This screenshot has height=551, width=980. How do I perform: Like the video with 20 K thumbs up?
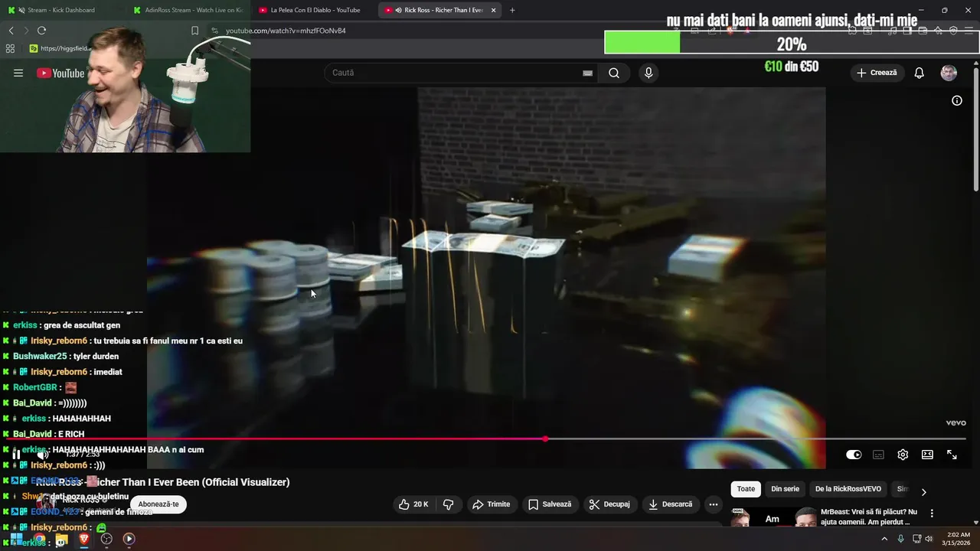click(413, 504)
